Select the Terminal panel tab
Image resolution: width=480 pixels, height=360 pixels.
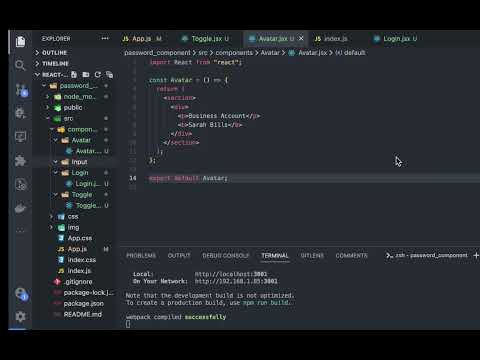275,256
